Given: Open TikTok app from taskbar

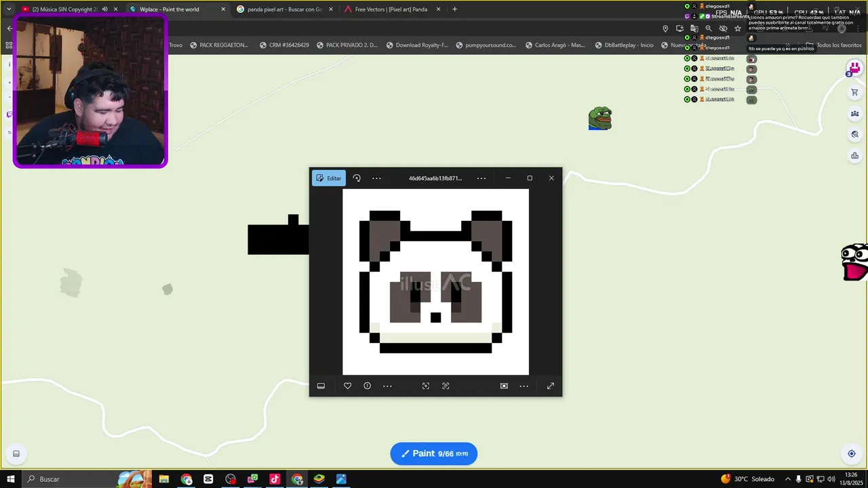Looking at the screenshot, I should (275, 479).
